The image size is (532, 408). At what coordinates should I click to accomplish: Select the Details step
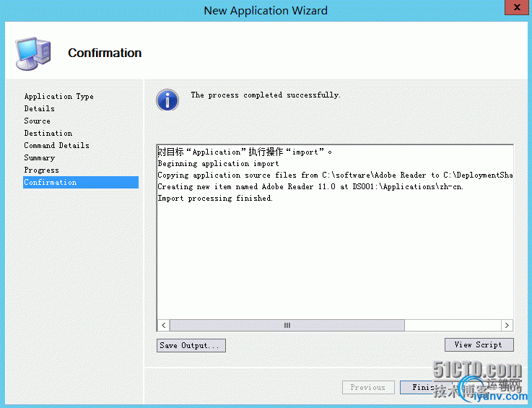40,108
